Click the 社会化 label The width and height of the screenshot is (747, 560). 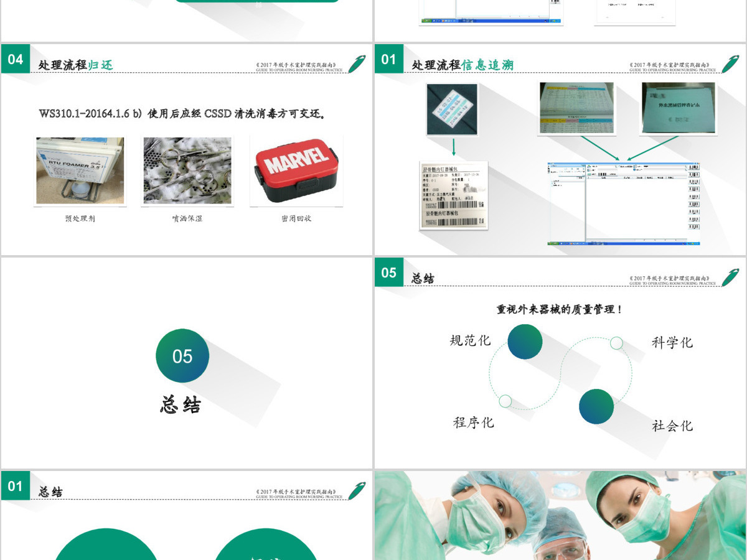[672, 426]
